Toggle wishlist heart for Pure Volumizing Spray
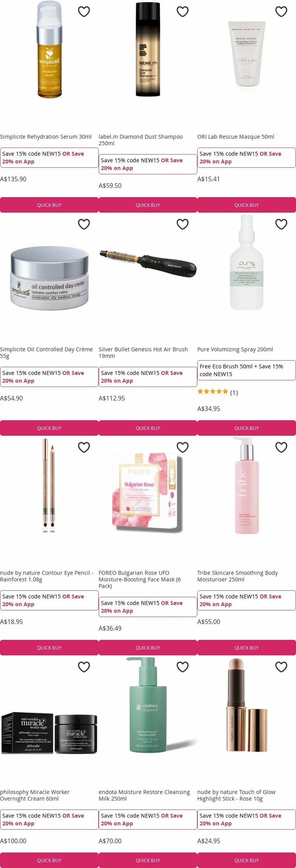This screenshot has width=296, height=868. [x=281, y=225]
